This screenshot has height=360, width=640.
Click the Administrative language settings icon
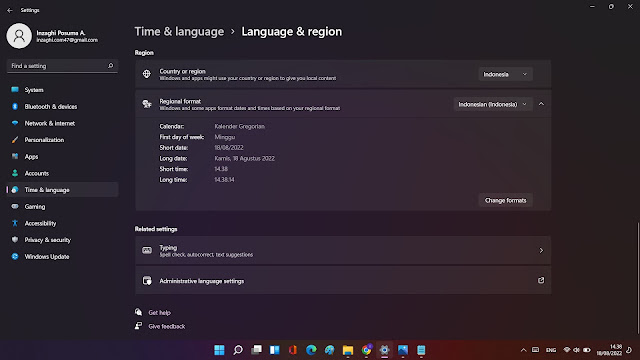click(x=147, y=280)
